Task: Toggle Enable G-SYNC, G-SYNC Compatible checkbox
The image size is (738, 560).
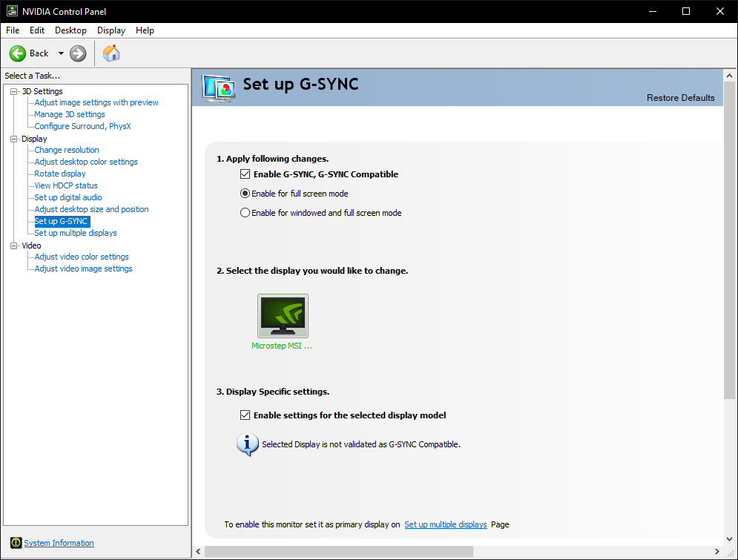Action: 245,174
